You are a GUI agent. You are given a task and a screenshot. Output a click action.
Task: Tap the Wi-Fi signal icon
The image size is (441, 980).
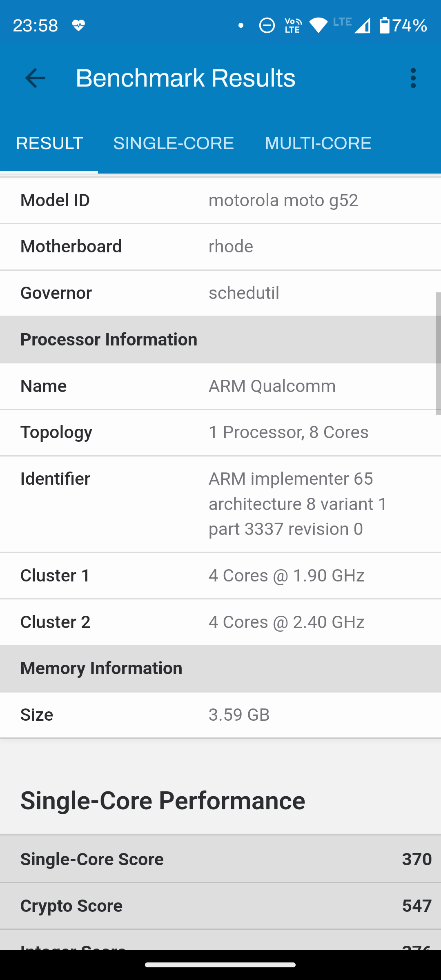(318, 26)
